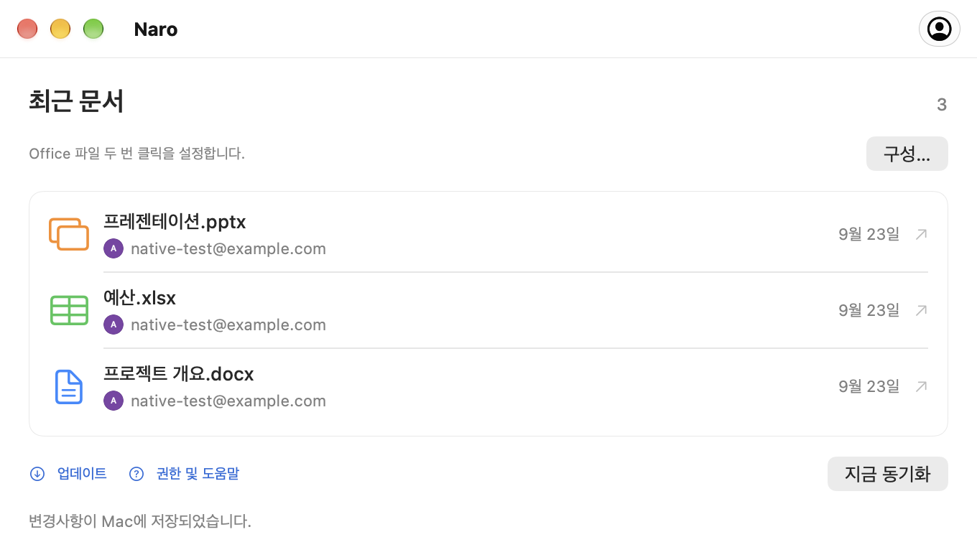Screen dimensions: 977x560
Task: Click the purple avatar under 예산.xlsx
Action: pos(114,325)
